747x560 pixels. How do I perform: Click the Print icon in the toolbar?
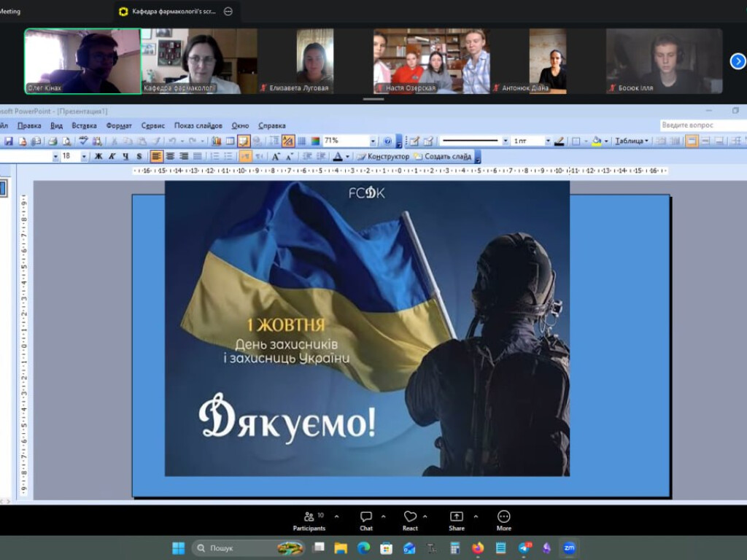53,141
